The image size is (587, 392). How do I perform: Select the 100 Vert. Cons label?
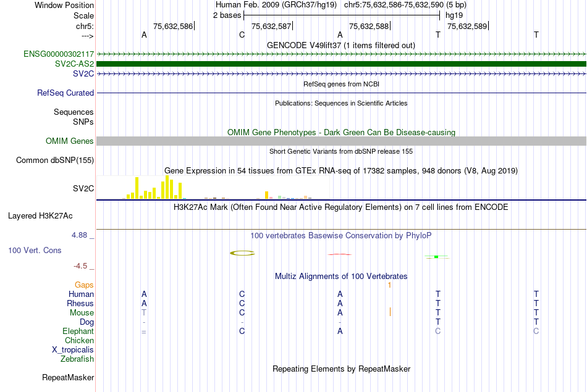point(35,250)
